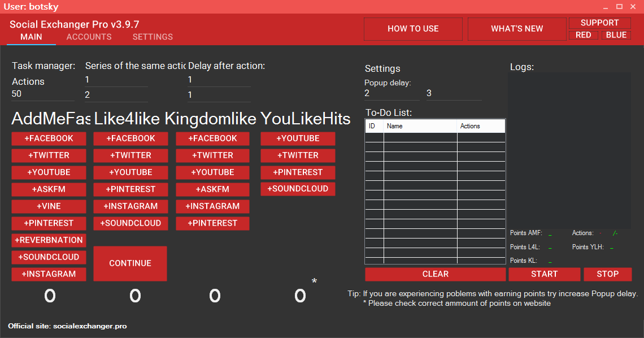Viewport: 644px width, 338px height.
Task: Click inside the Logs text area
Action: click(569, 151)
